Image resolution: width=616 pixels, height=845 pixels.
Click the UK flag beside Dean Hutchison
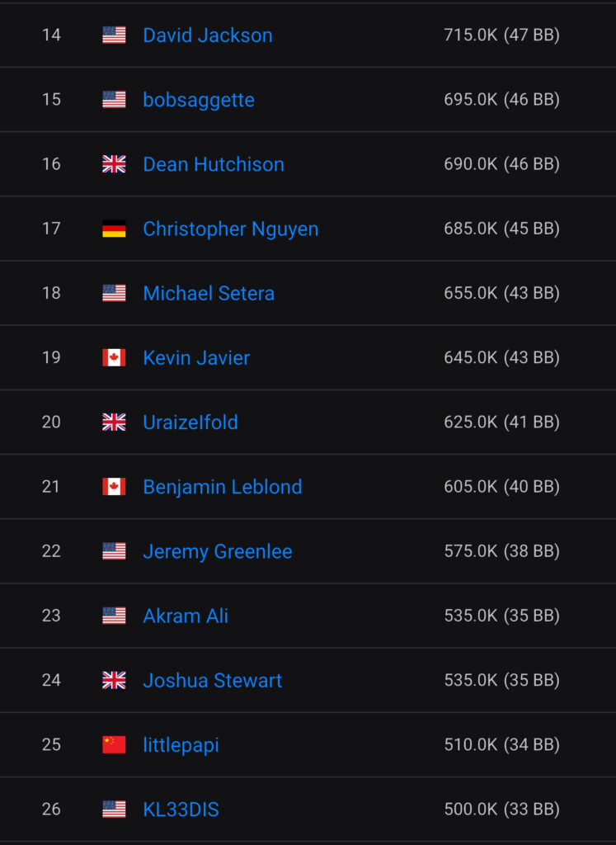[x=114, y=164]
